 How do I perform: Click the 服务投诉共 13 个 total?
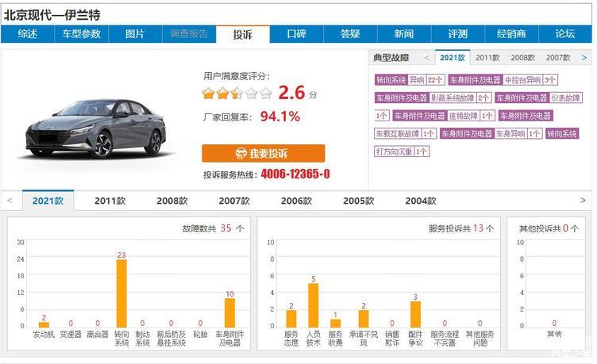(461, 228)
